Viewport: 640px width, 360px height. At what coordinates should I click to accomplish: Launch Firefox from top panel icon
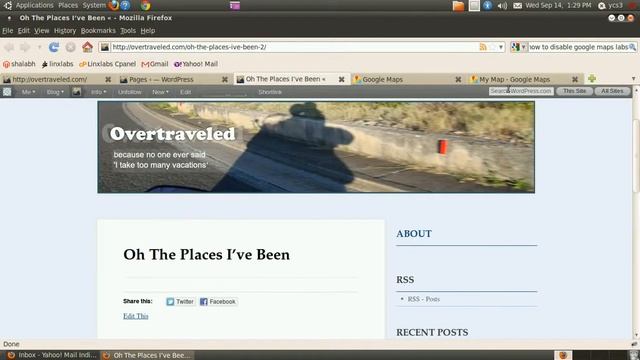113,5
